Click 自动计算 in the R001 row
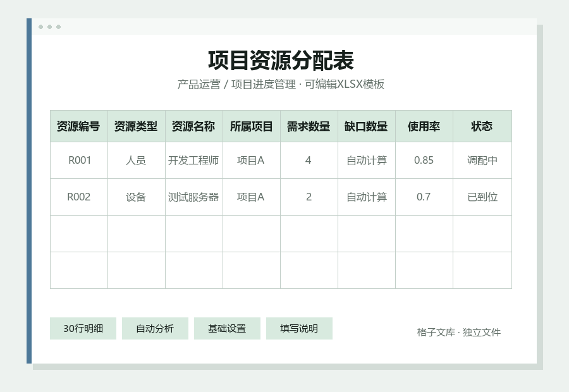569x392 pixels. point(367,161)
